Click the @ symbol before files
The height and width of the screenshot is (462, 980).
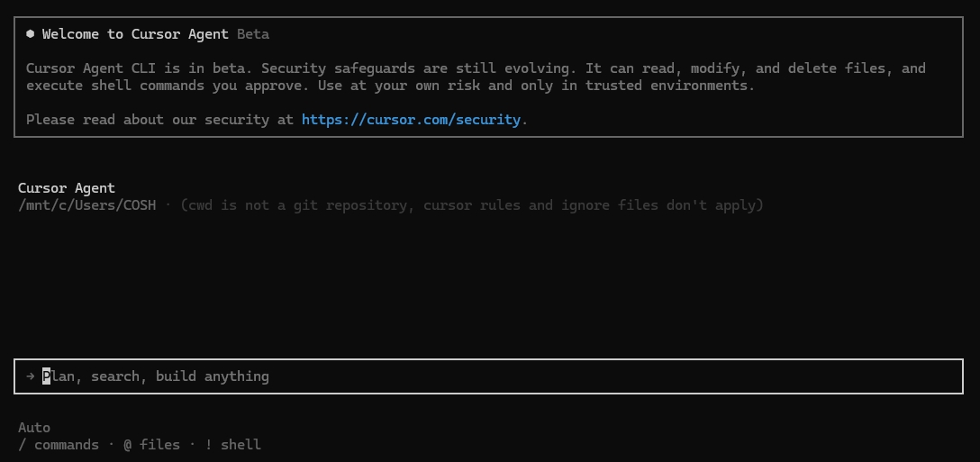coord(128,445)
